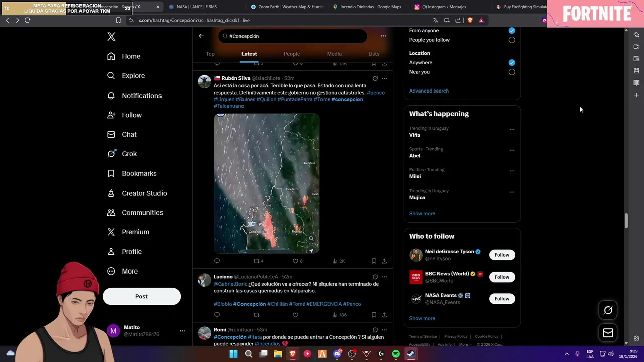Click the browser address bar URL
The image size is (644, 362).
coord(194,20)
